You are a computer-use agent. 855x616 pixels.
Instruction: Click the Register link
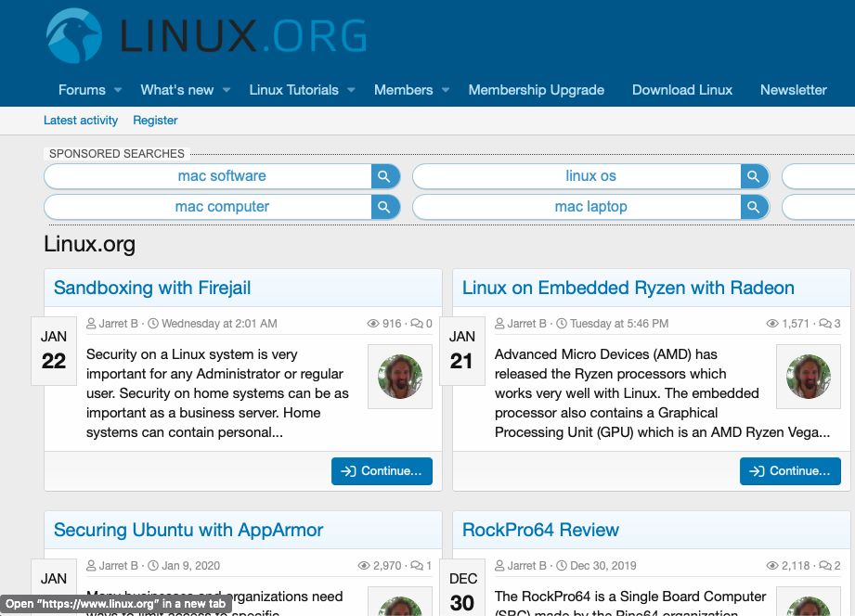coord(155,121)
